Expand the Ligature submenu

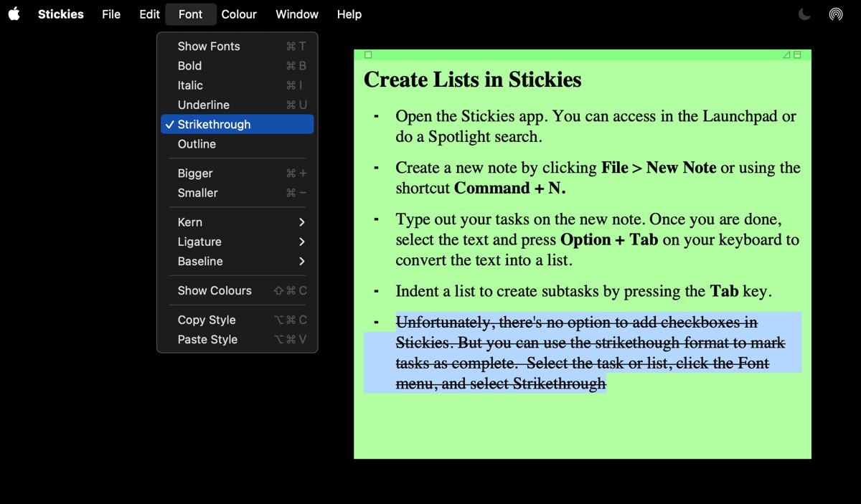(237, 242)
